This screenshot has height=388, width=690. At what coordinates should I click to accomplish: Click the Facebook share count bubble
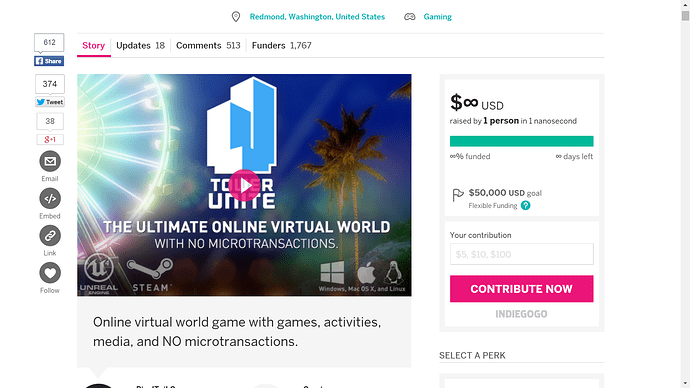(49, 43)
